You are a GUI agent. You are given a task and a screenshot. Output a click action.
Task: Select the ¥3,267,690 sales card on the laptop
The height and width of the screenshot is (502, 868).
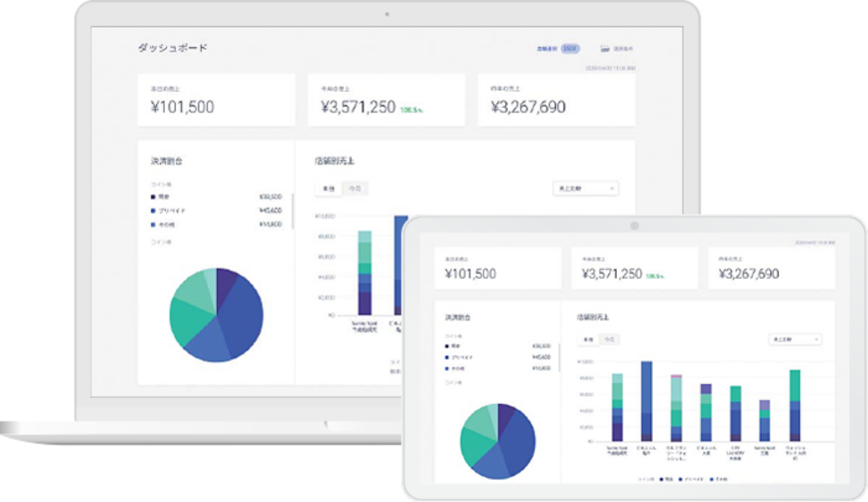(556, 100)
